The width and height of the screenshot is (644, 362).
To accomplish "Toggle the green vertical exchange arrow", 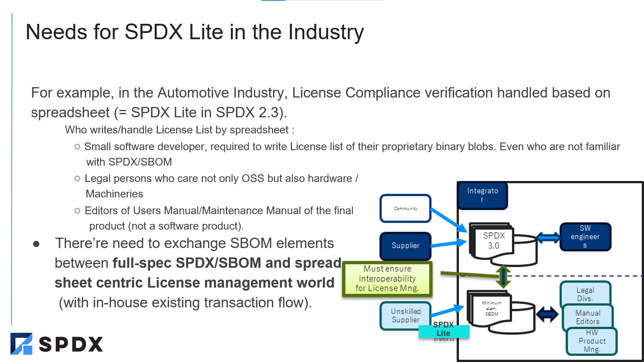I will 503,277.
